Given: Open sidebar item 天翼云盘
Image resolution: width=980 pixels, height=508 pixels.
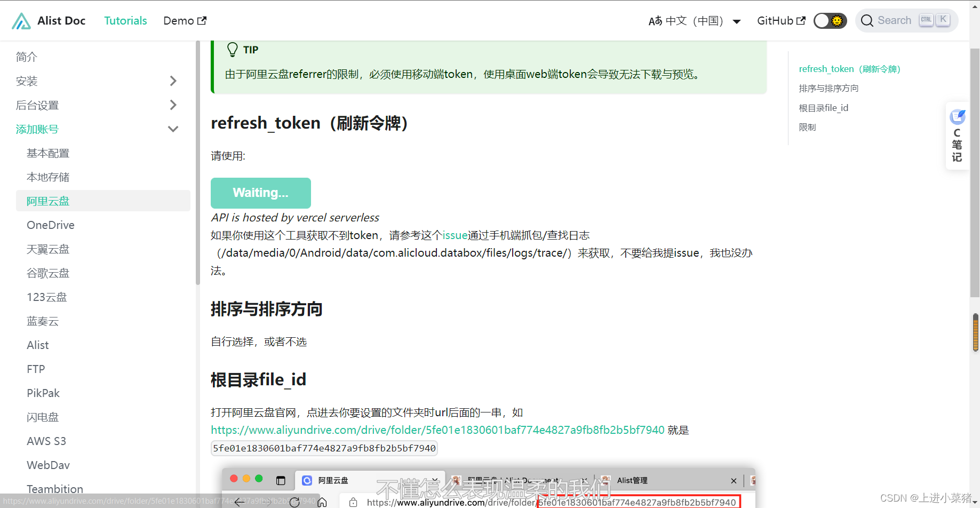Looking at the screenshot, I should pyautogui.click(x=48, y=249).
